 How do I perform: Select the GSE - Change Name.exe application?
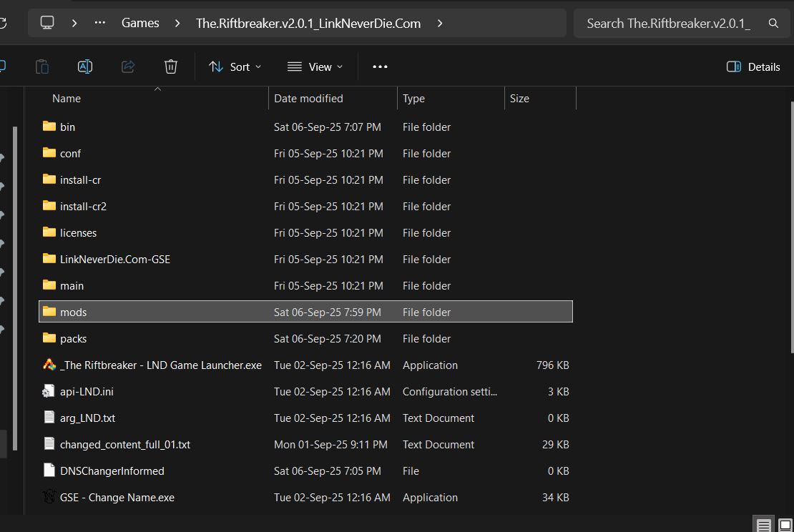(x=117, y=498)
